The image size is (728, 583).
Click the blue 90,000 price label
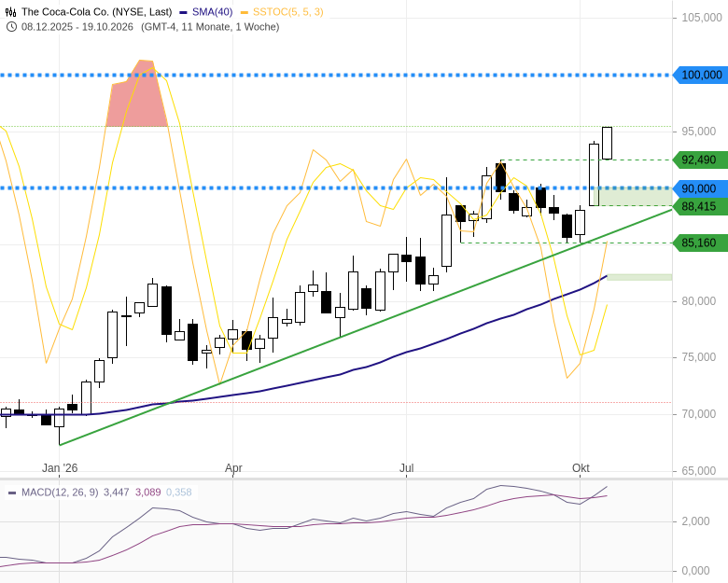[701, 188]
